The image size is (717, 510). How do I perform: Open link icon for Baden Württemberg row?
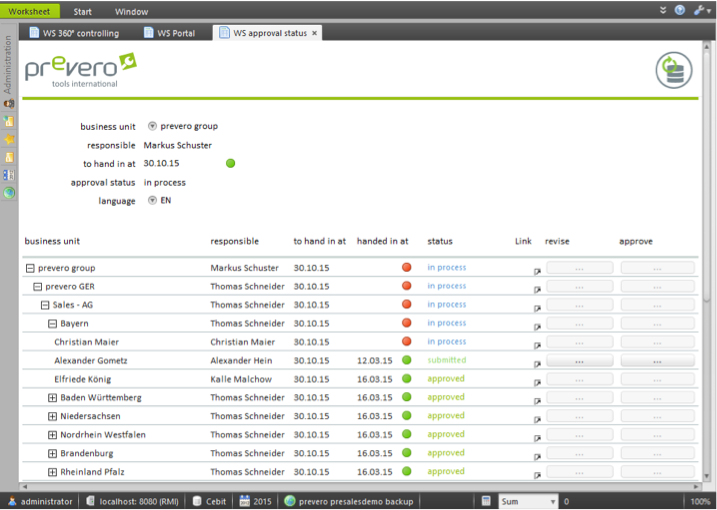537,401
